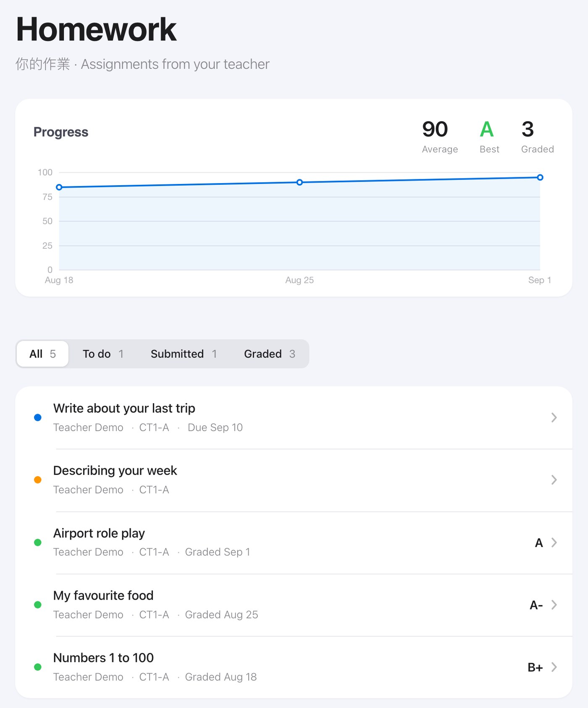588x708 pixels.
Task: Click the Aug 18 data point on chart
Action: pos(59,187)
